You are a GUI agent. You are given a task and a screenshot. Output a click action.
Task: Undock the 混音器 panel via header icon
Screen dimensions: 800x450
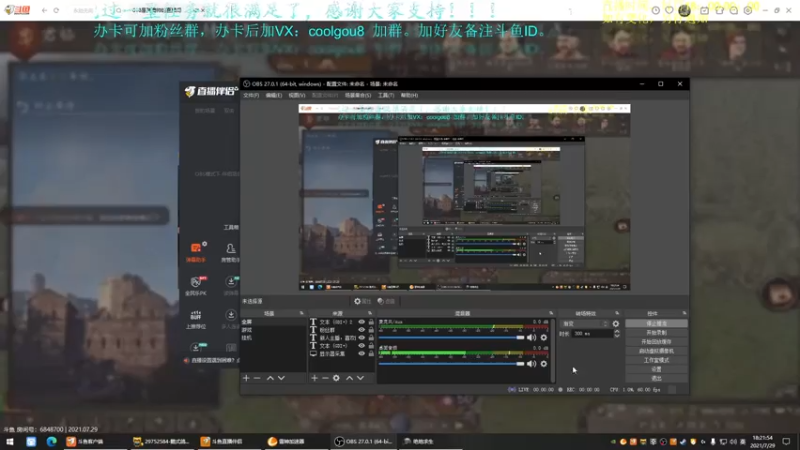551,313
